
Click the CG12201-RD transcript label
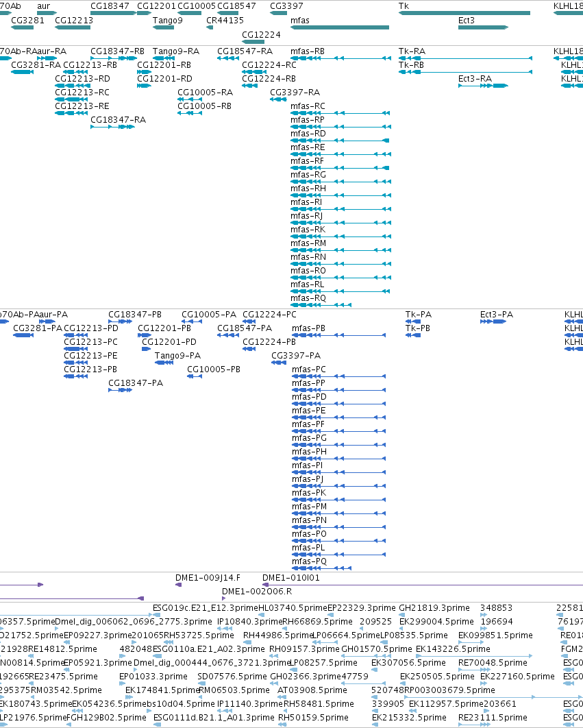(x=165, y=79)
